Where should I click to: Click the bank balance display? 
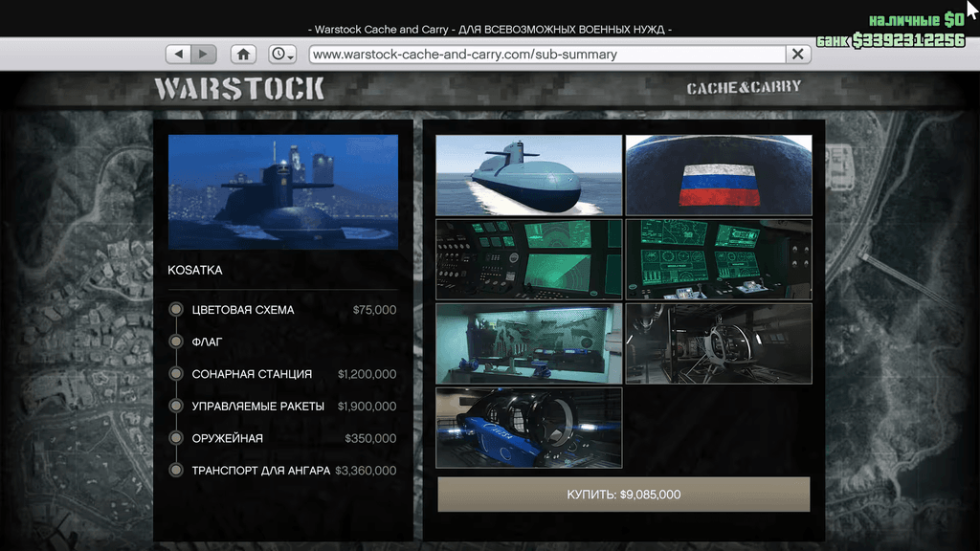(x=891, y=40)
